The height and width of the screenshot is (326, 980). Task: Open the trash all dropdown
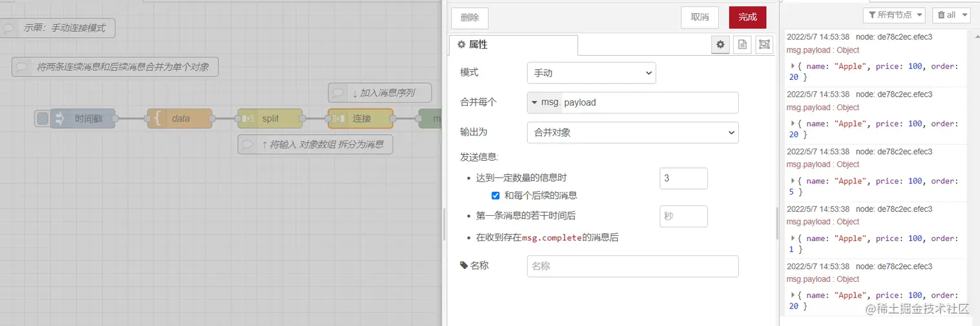point(951,15)
